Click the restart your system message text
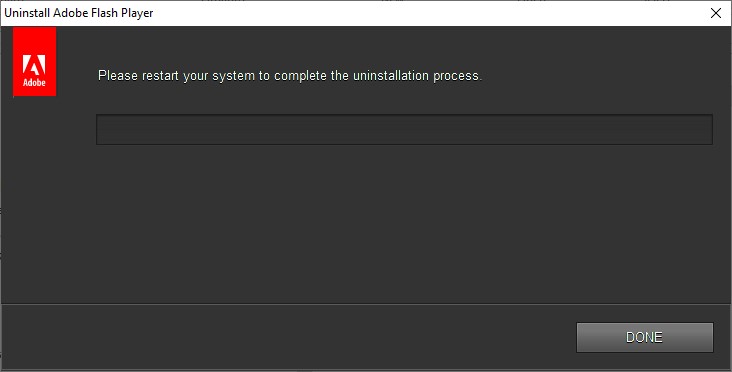 tap(290, 76)
